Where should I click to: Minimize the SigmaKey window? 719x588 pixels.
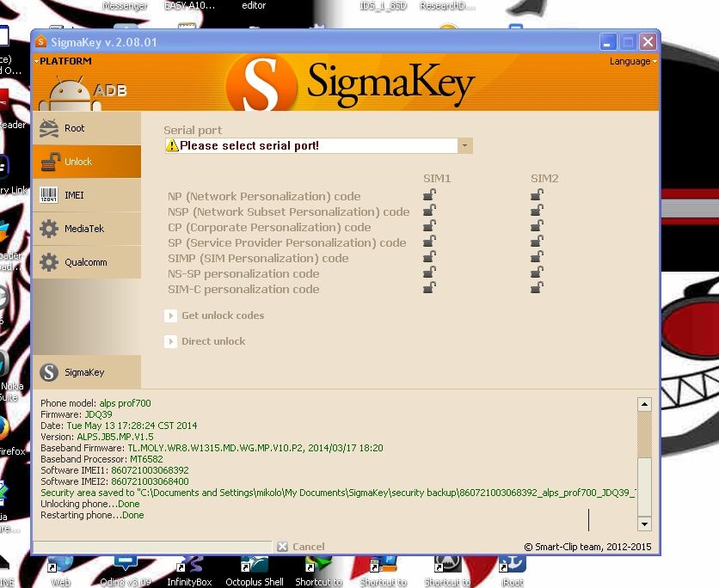608,42
